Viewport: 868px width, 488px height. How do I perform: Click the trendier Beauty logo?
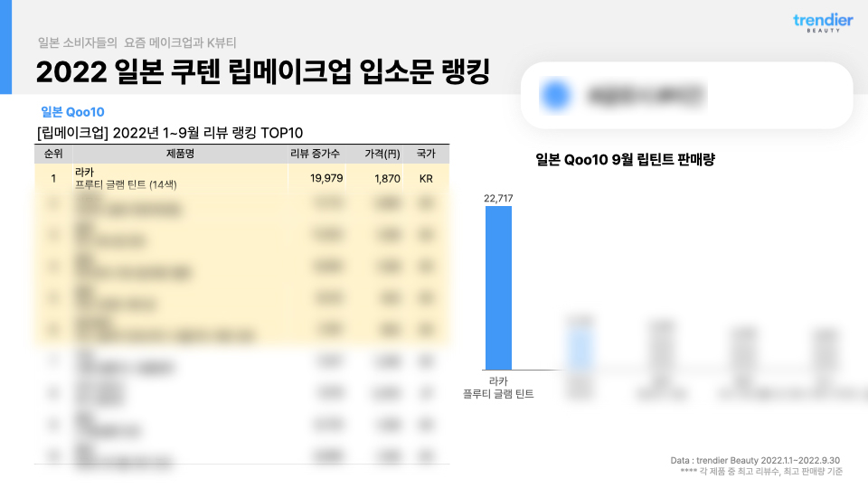pos(823,23)
